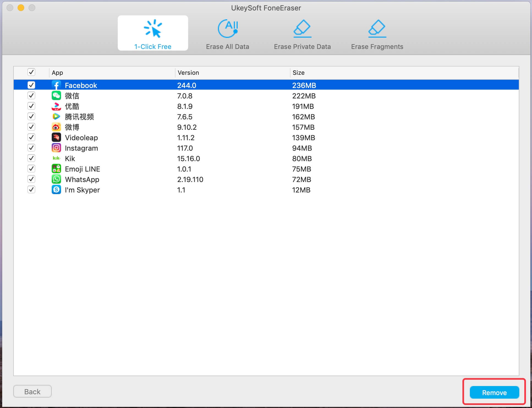This screenshot has height=408, width=532.
Task: Click the Emoji LINE app icon
Action: (56, 169)
